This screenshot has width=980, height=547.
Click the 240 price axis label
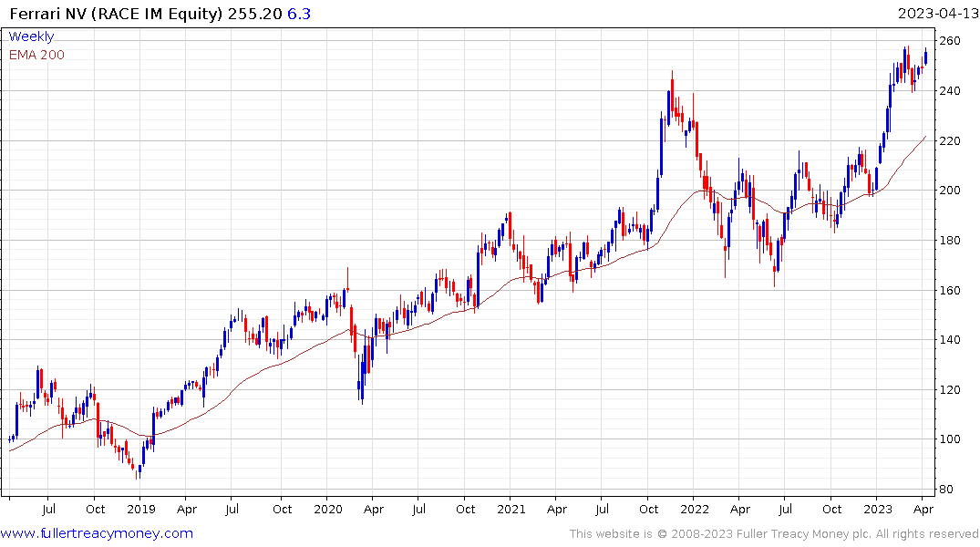coord(950,90)
